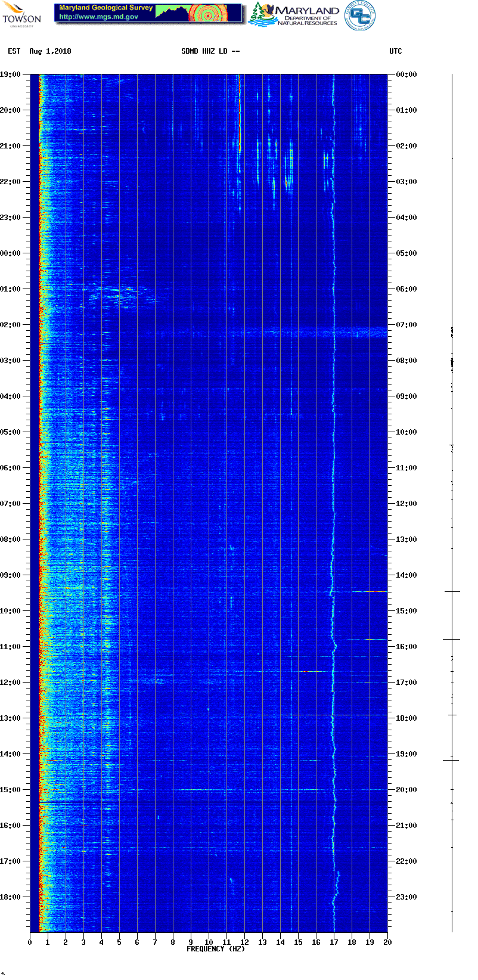Click the Maryland Department of Natural Resources logo
478x980 pixels.
coord(294,15)
